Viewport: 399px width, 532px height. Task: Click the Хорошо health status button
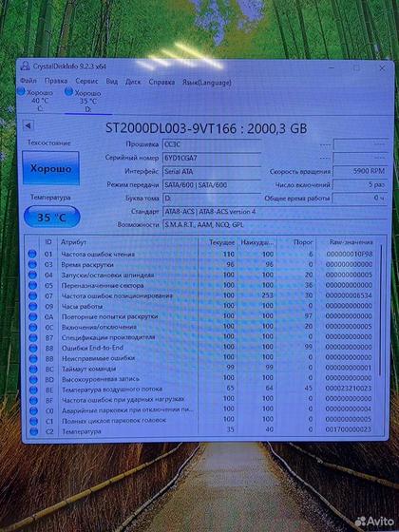(x=50, y=168)
